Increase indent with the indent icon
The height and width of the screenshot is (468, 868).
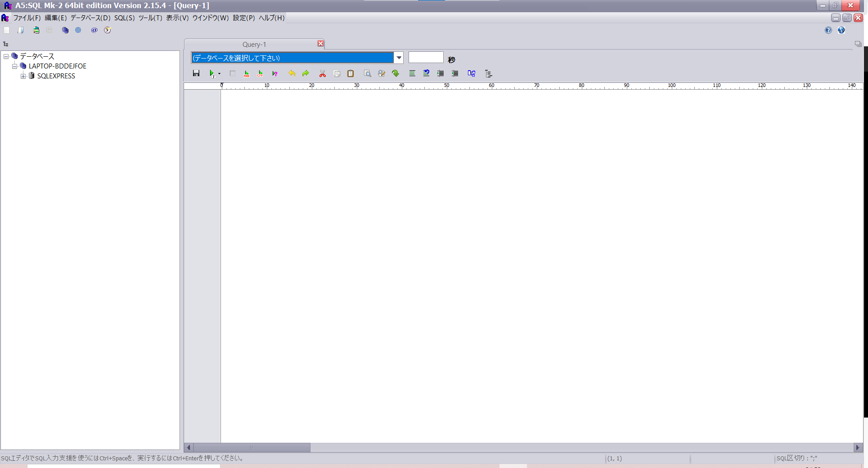click(x=441, y=73)
